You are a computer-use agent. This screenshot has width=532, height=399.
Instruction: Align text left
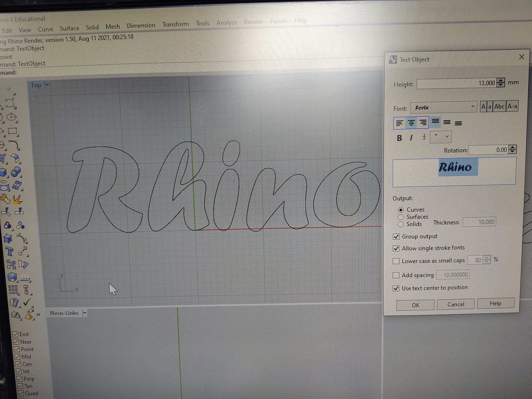click(x=399, y=123)
